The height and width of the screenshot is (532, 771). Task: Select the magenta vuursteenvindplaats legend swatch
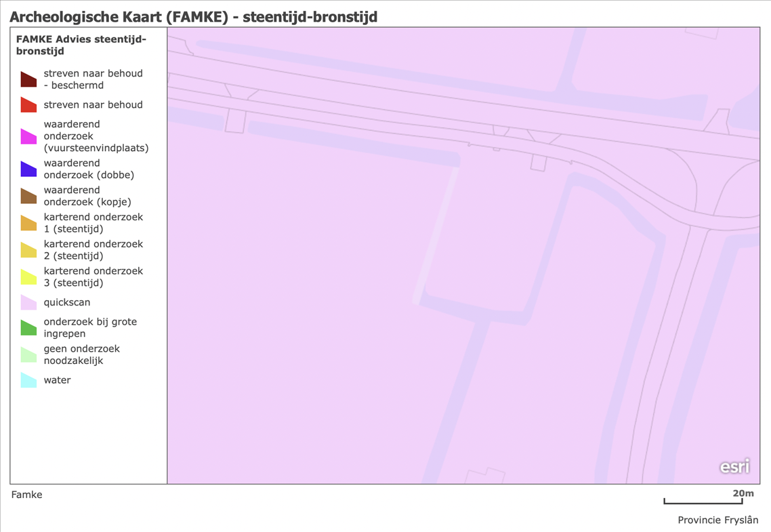[28, 136]
